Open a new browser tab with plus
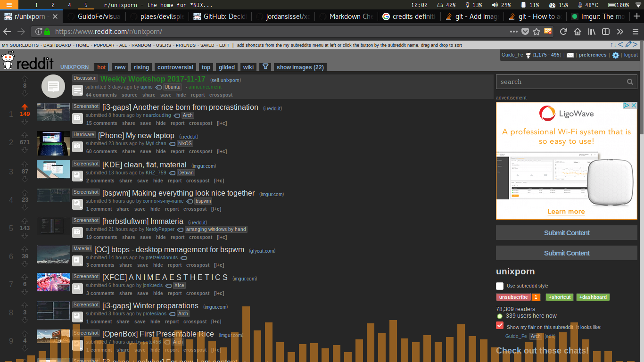Screen dimensions: 644x362 pyautogui.click(x=637, y=16)
